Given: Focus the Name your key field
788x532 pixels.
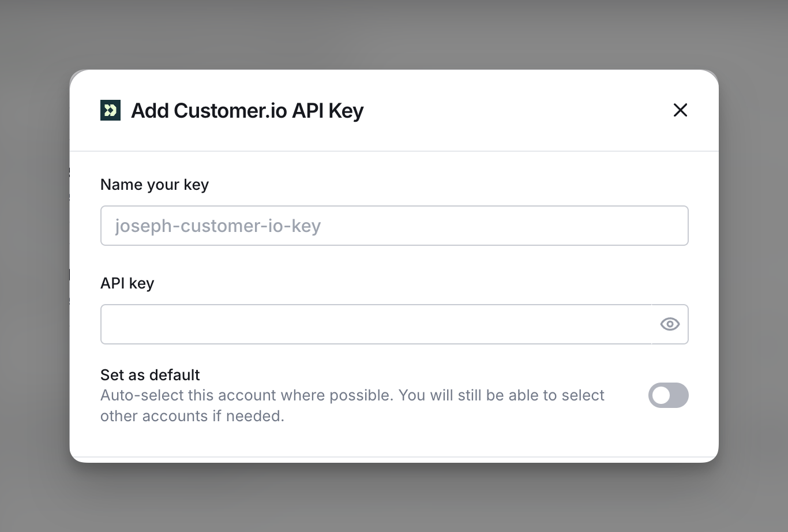Looking at the screenshot, I should pyautogui.click(x=394, y=226).
